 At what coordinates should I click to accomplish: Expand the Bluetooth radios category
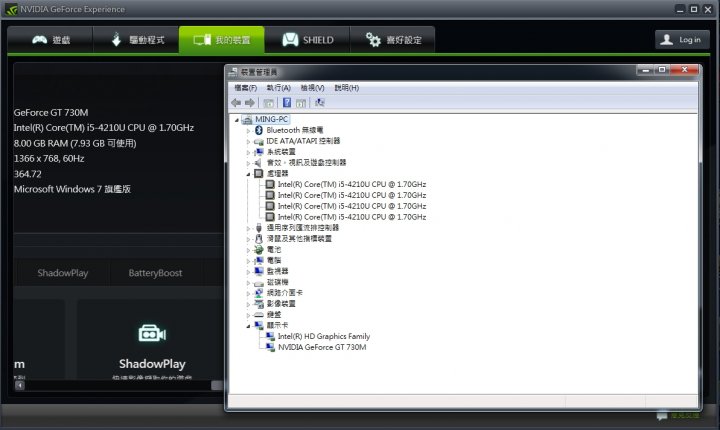coord(248,130)
